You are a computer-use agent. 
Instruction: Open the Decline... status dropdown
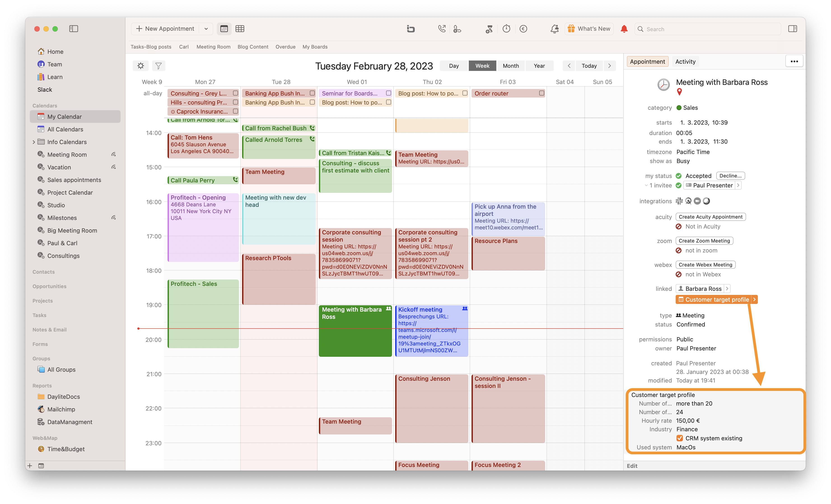coord(730,175)
